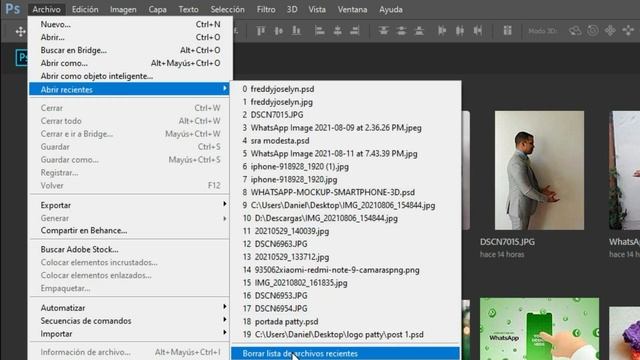
Task: Align top edges icon in options bar
Action: tap(261, 31)
